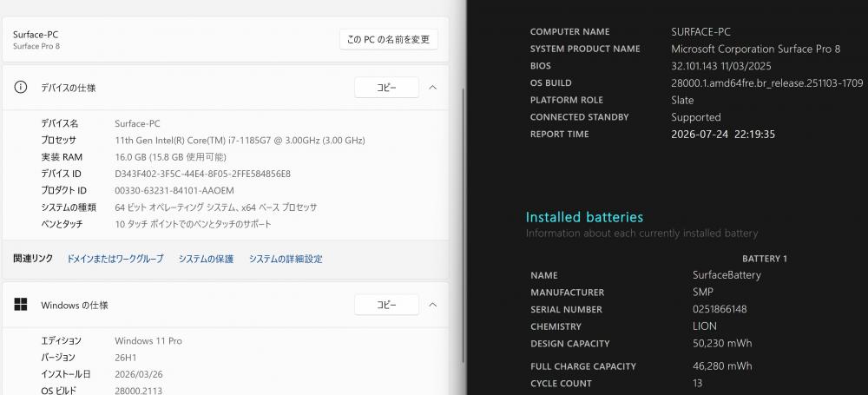Select the design capacity 50,230 mWh
This screenshot has height=395, width=868.
(722, 344)
